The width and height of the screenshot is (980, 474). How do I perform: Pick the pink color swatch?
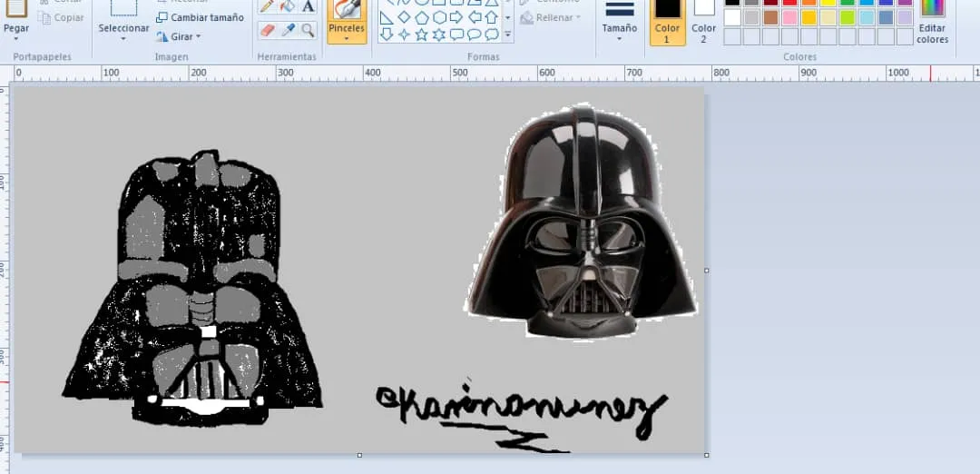[x=790, y=17]
